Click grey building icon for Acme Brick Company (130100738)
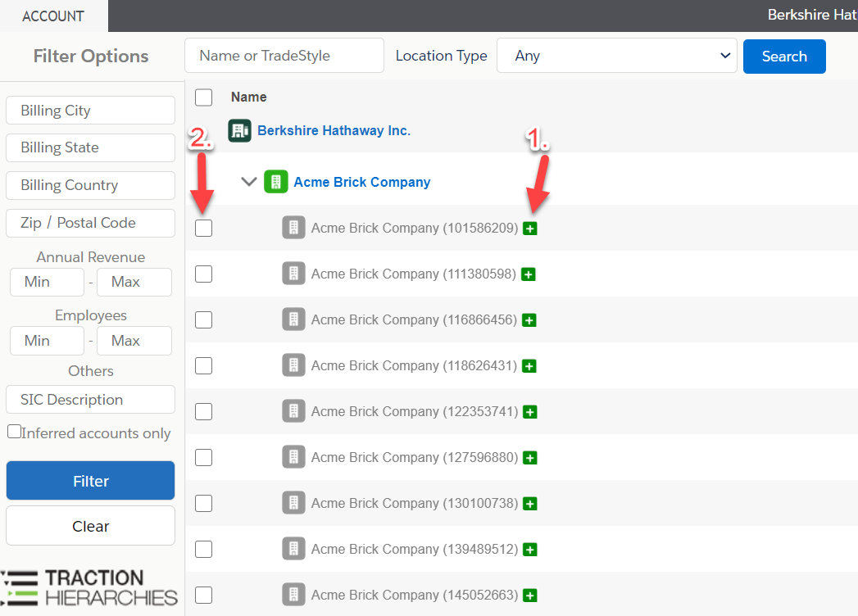858x616 pixels. click(294, 503)
